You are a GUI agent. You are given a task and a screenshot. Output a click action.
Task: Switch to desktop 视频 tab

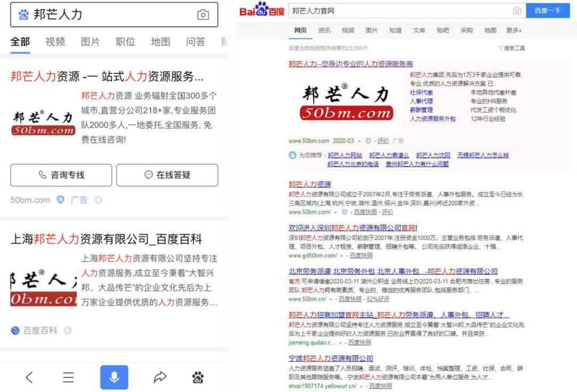coord(348,30)
